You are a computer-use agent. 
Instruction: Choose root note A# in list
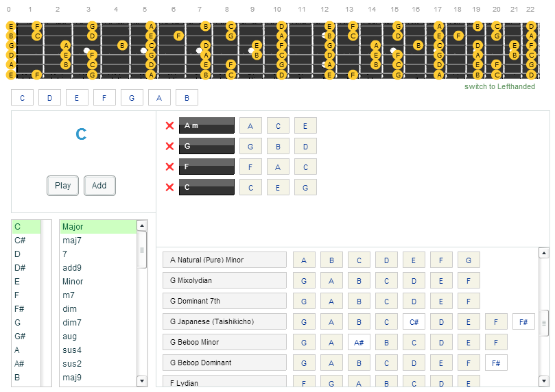pyautogui.click(x=27, y=364)
